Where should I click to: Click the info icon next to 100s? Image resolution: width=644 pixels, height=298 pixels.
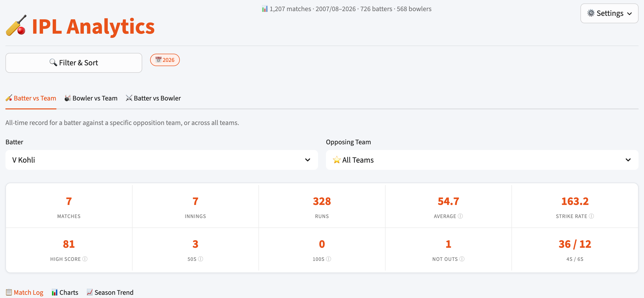pyautogui.click(x=328, y=259)
